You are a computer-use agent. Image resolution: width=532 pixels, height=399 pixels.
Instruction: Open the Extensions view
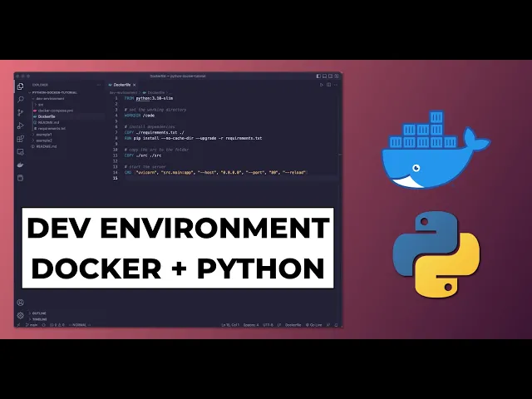[x=20, y=139]
